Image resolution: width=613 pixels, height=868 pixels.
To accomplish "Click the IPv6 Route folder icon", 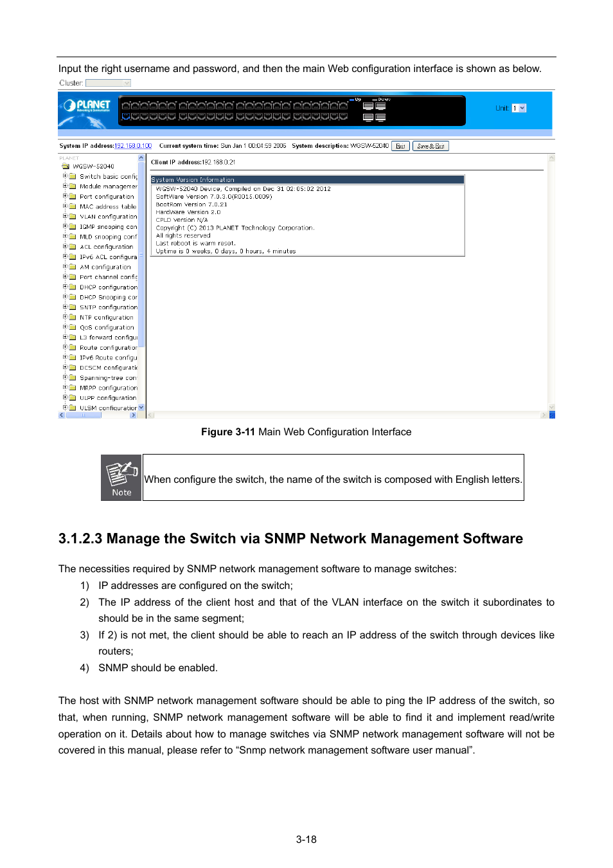I will click(x=73, y=357).
